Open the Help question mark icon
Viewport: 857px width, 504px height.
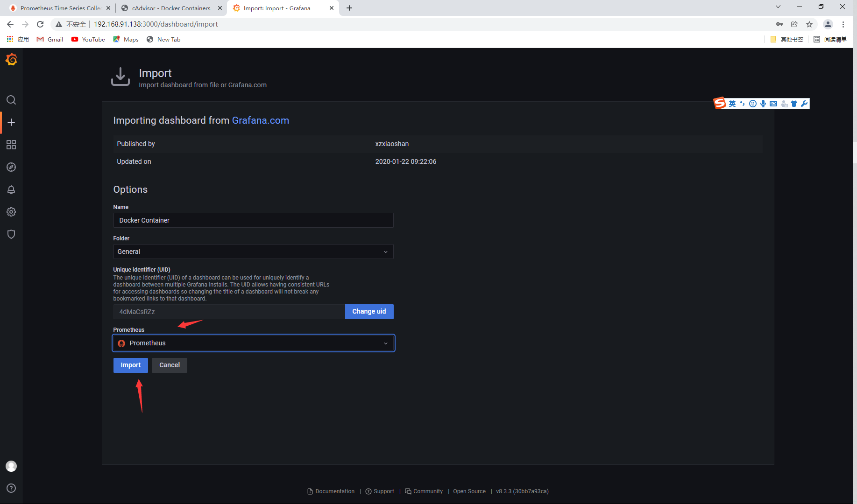pos(11,488)
